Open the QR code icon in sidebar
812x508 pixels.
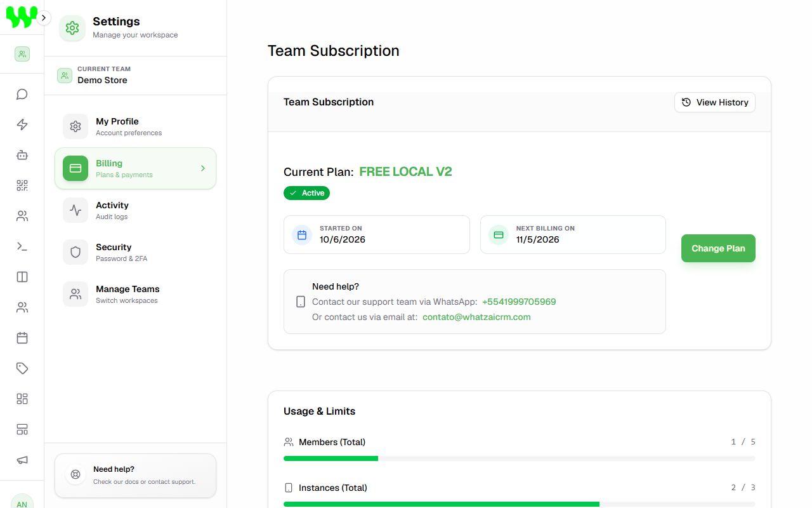coord(22,185)
